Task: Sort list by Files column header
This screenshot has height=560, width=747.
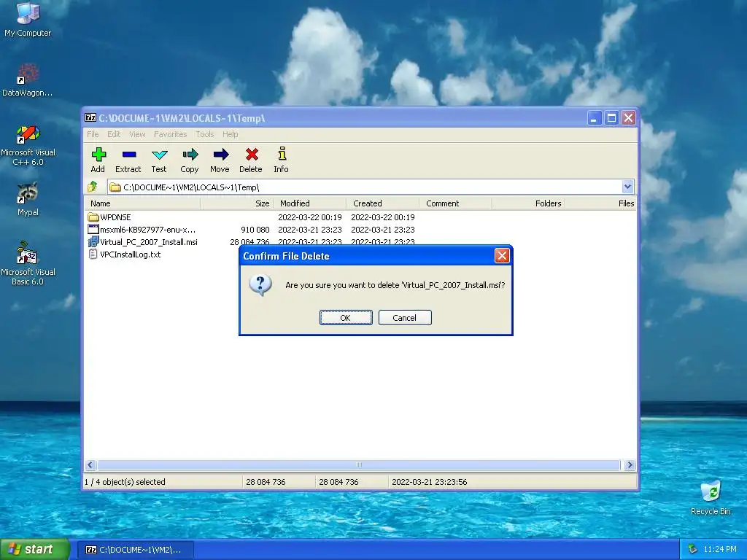Action: pos(601,203)
